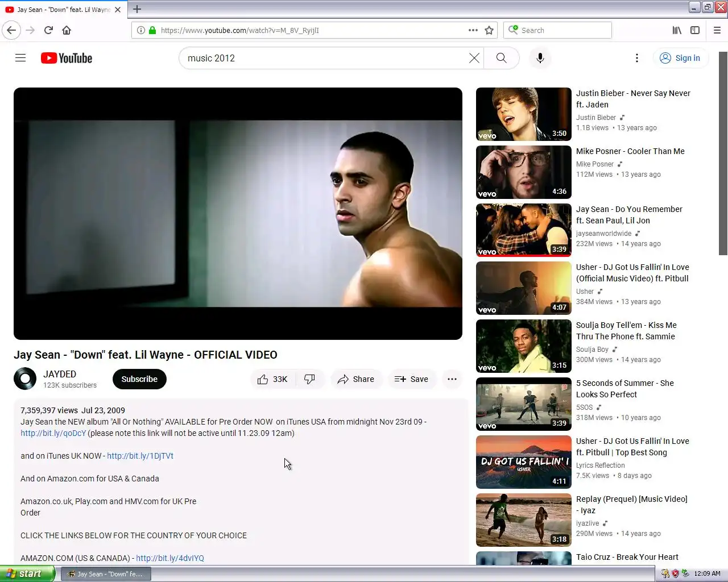This screenshot has width=728, height=582.
Task: Click the Mike Posner - Cooler Than Me title
Action: 630,151
